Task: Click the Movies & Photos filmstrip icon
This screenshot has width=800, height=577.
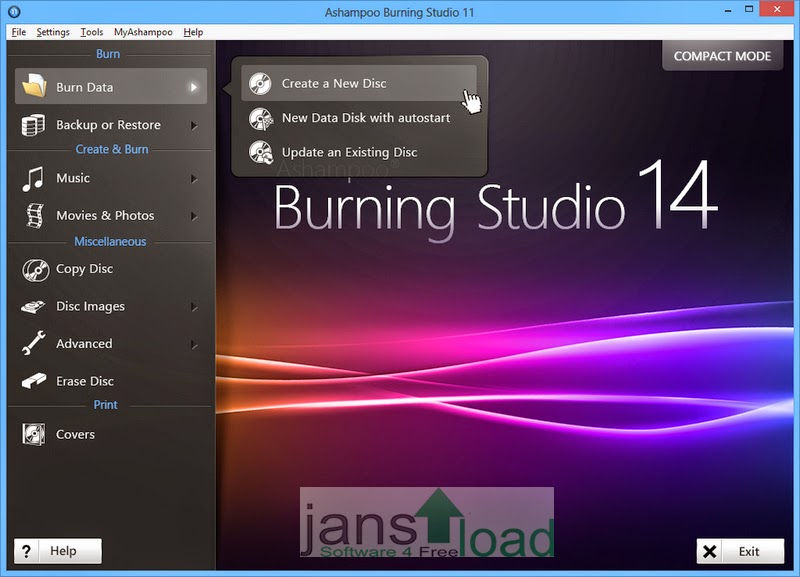Action: (x=35, y=215)
